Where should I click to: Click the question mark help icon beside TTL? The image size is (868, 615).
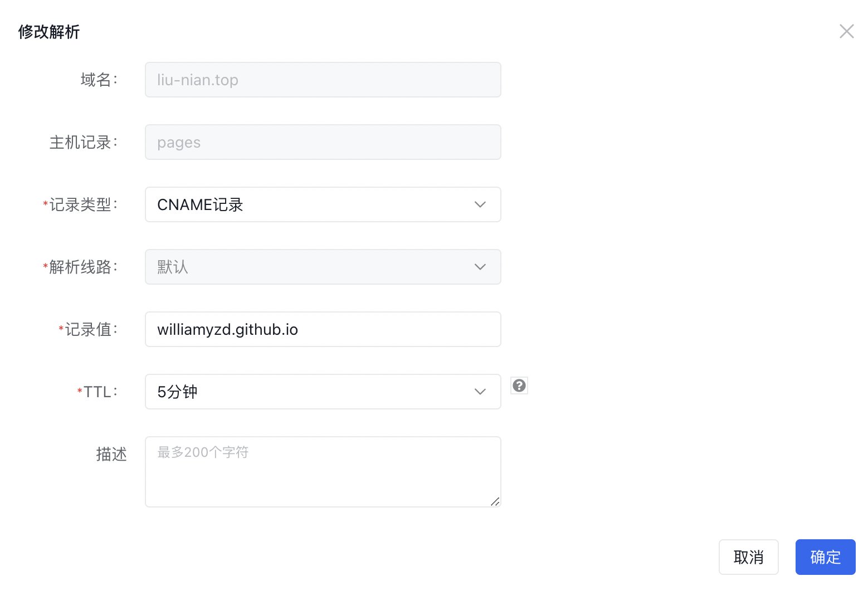519,385
